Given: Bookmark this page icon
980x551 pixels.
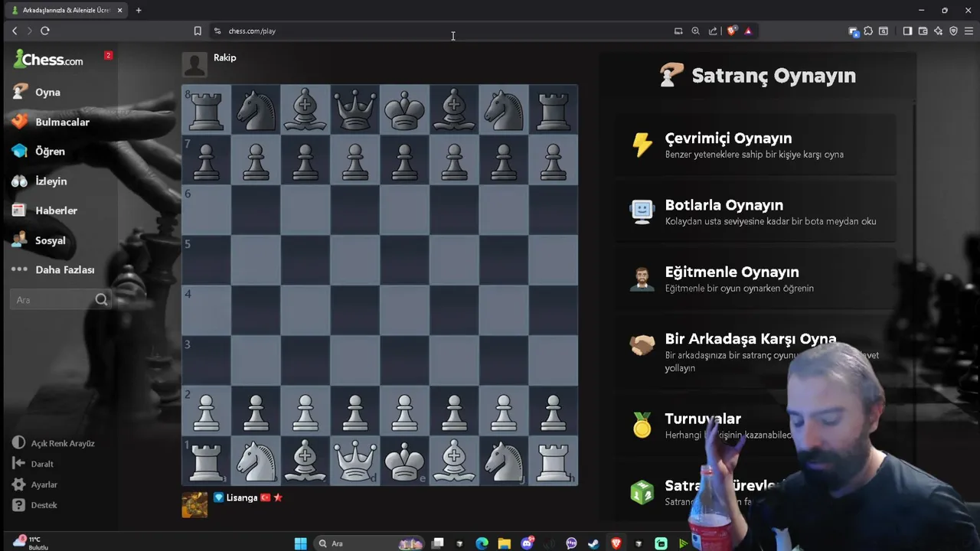Looking at the screenshot, I should coord(198,31).
